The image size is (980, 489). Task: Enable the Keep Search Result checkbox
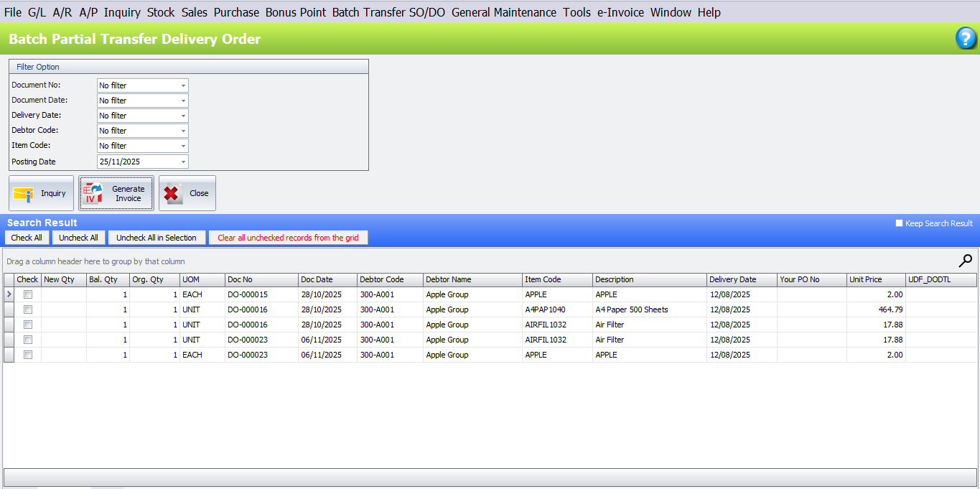[898, 223]
